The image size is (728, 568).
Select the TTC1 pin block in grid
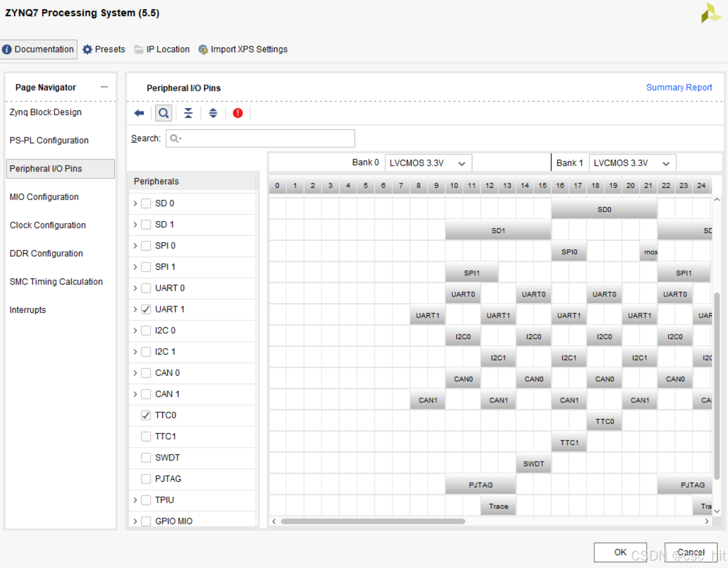[569, 442]
